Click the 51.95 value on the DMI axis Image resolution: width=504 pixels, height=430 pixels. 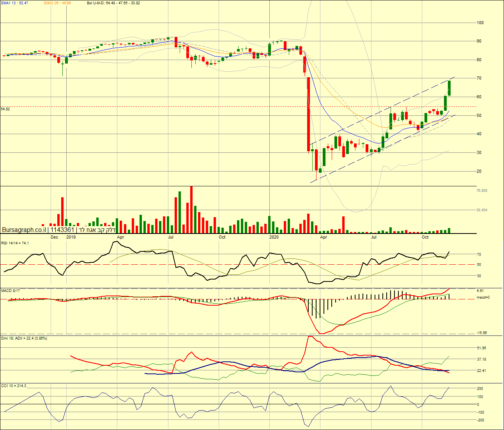click(x=481, y=348)
